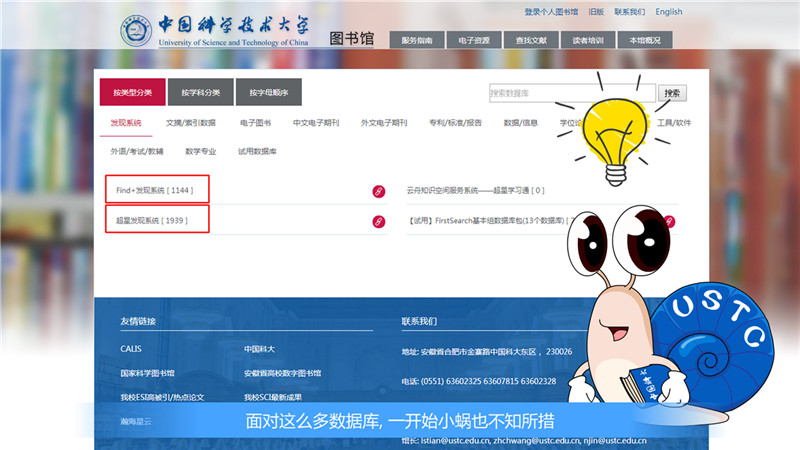Viewport: 800px width, 450px height.
Task: Click the red link icon for 超星发现系统
Action: 379,221
